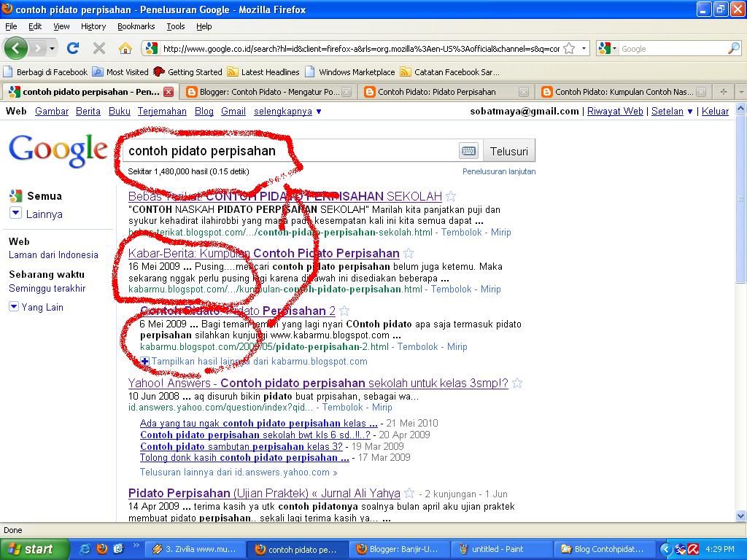This screenshot has width=747, height=560.
Task: Click the Google logo
Action: [58, 150]
